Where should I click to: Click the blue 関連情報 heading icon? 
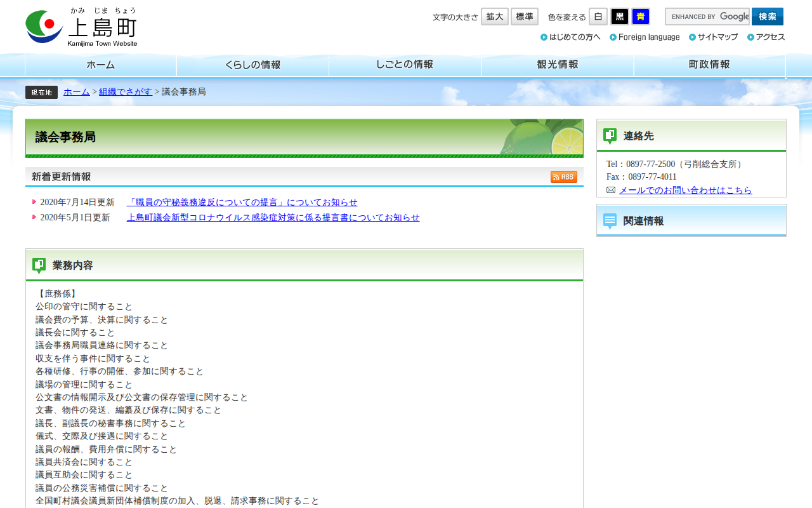point(610,221)
